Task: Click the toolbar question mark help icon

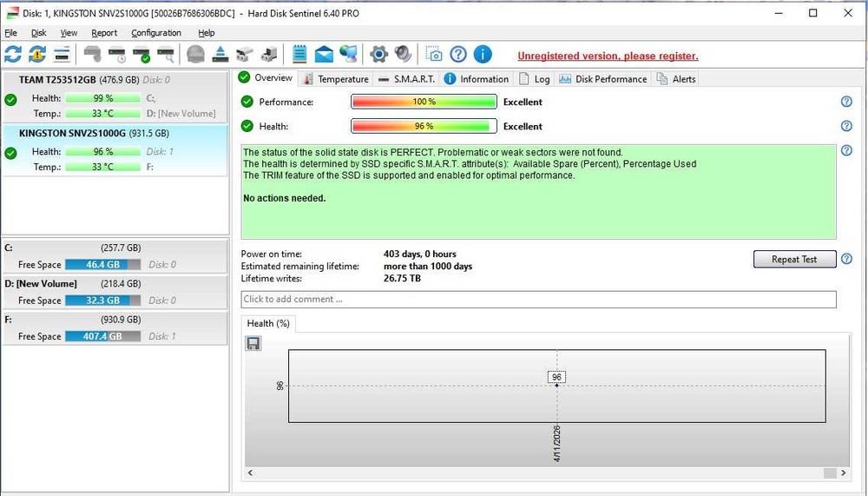Action: pyautogui.click(x=458, y=55)
